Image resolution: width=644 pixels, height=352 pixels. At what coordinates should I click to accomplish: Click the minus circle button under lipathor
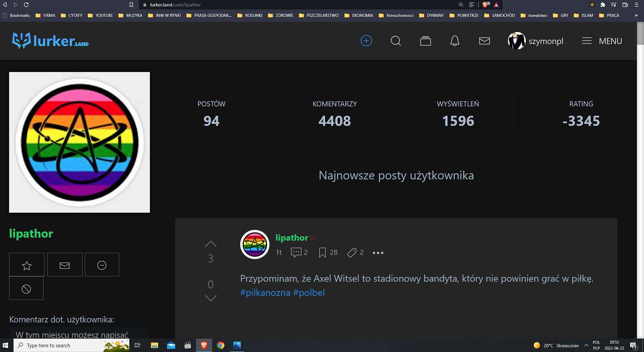pos(102,265)
